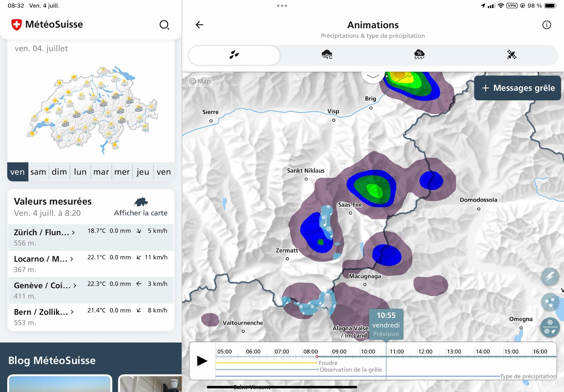The height and width of the screenshot is (392, 564).
Task: Tap the 10:55 vendredi time indicator
Action: [386, 324]
